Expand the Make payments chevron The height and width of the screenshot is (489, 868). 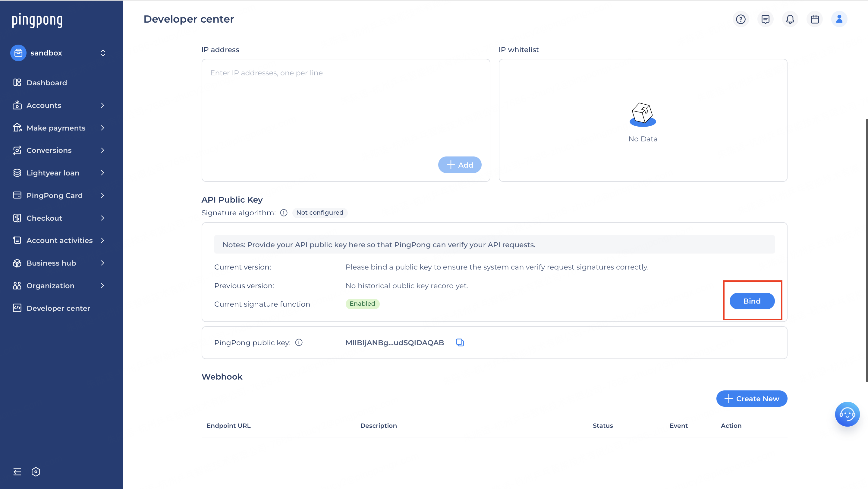[103, 128]
